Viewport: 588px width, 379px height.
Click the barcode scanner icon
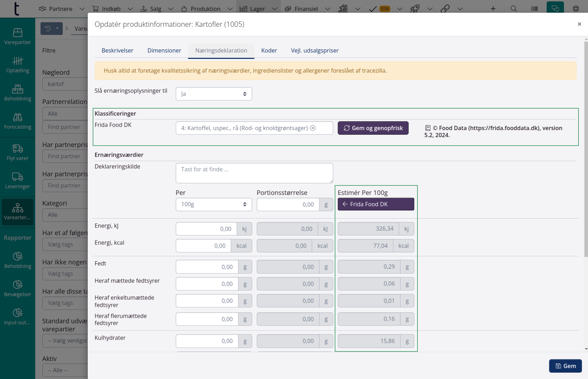(534, 9)
